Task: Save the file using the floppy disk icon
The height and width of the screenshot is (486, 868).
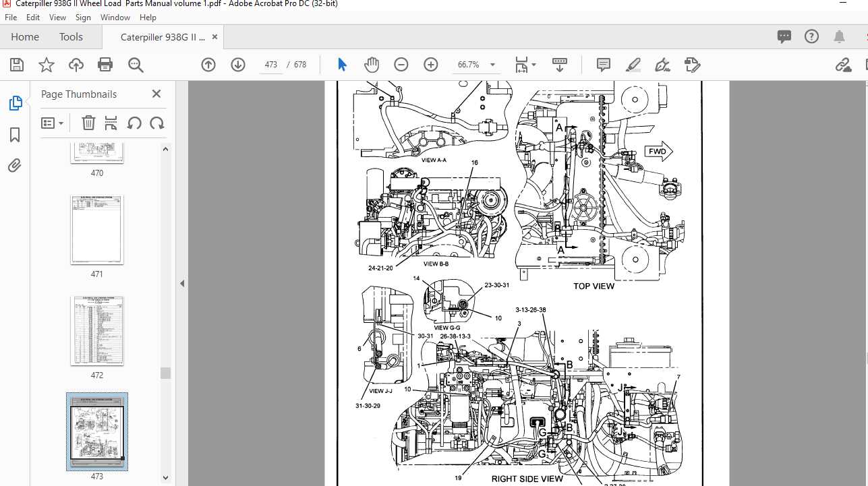Action: click(x=17, y=65)
